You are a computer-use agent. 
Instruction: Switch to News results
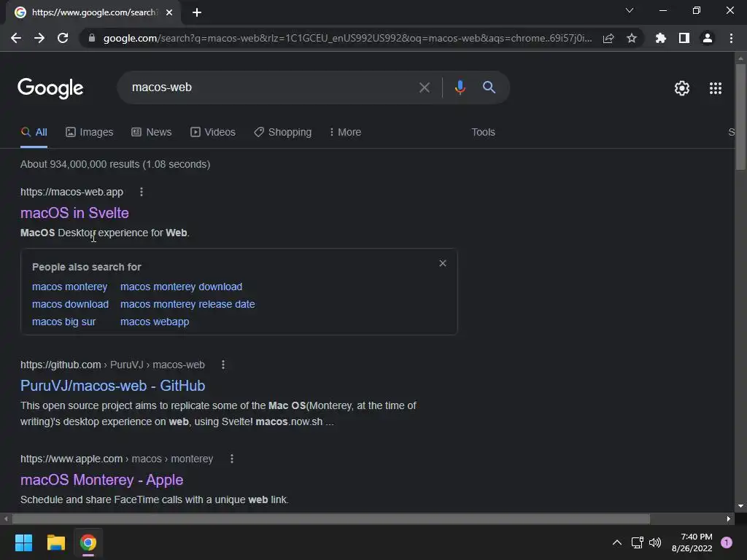[x=152, y=133]
